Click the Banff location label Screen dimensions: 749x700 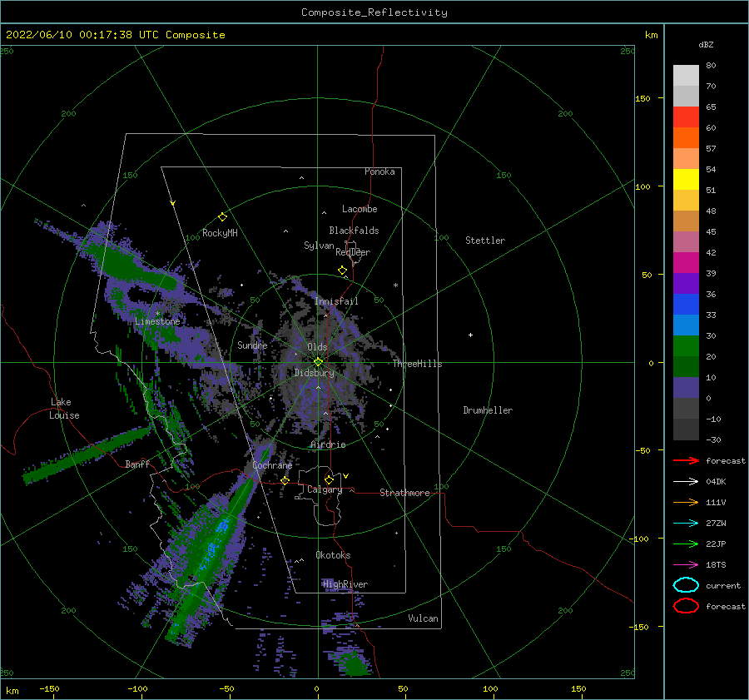[x=137, y=464]
